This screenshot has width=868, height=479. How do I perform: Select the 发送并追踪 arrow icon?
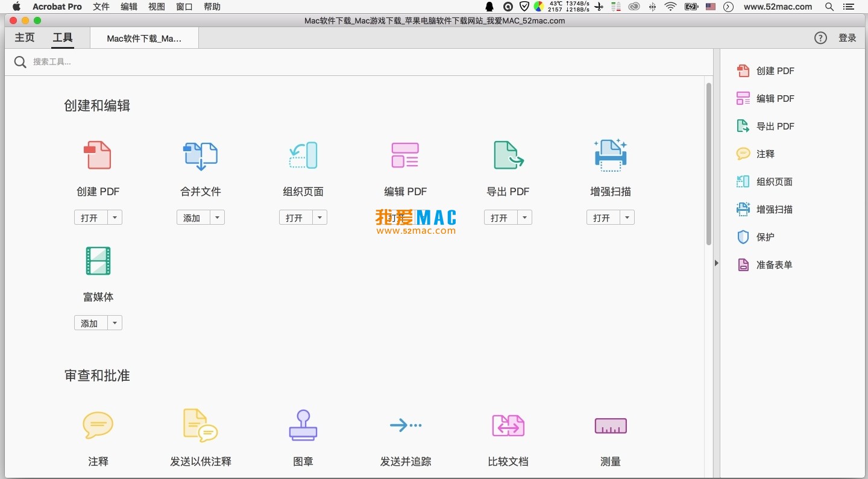point(405,425)
